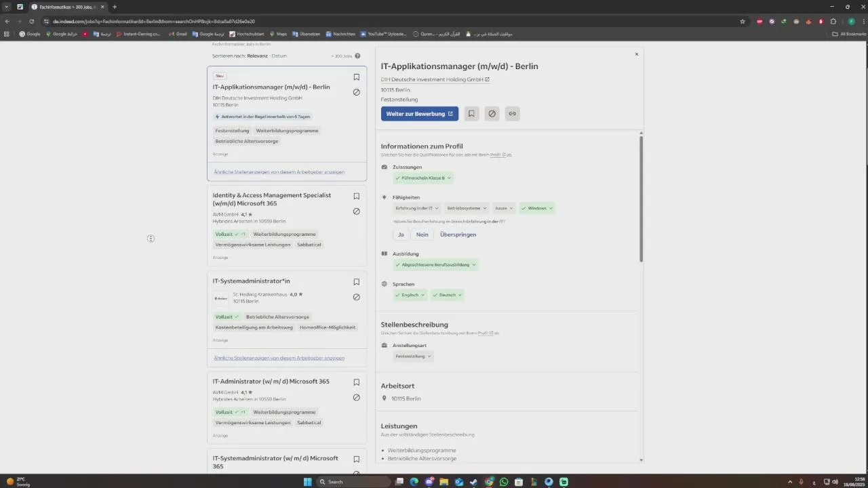Open the apps grid in bookmarks bar
The image size is (868, 488).
(7, 34)
